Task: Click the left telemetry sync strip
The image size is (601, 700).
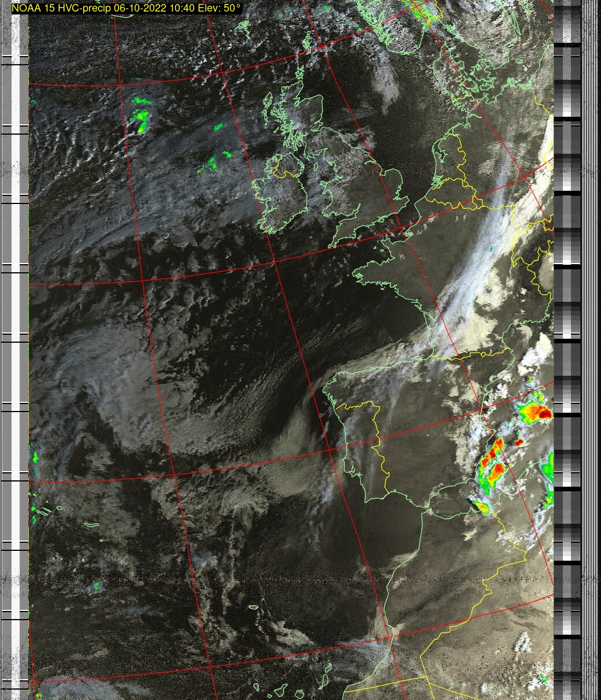Action: point(15,347)
